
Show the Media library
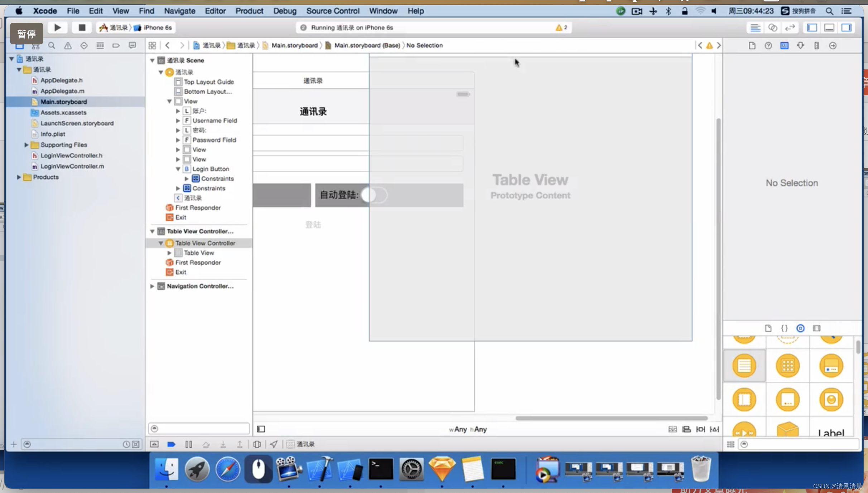pyautogui.click(x=816, y=328)
